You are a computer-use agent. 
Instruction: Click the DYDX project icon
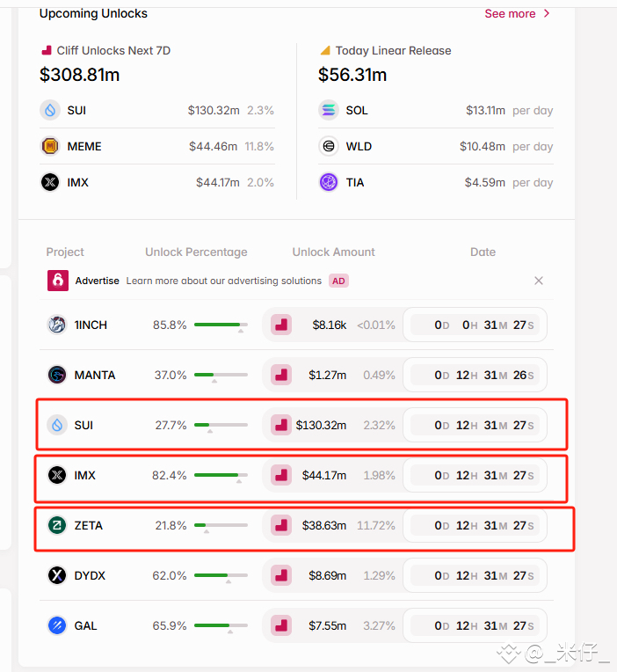point(57,575)
